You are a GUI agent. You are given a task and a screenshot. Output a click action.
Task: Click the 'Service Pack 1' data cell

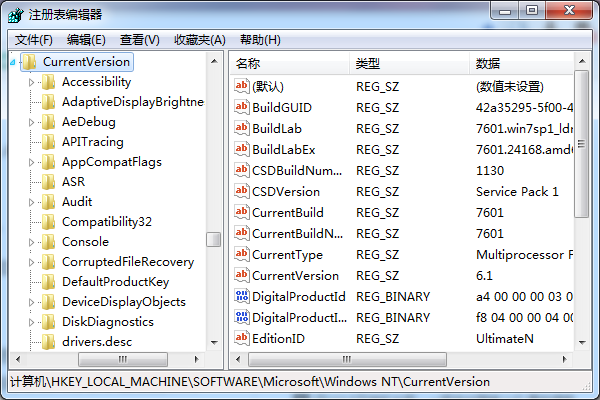[x=517, y=191]
